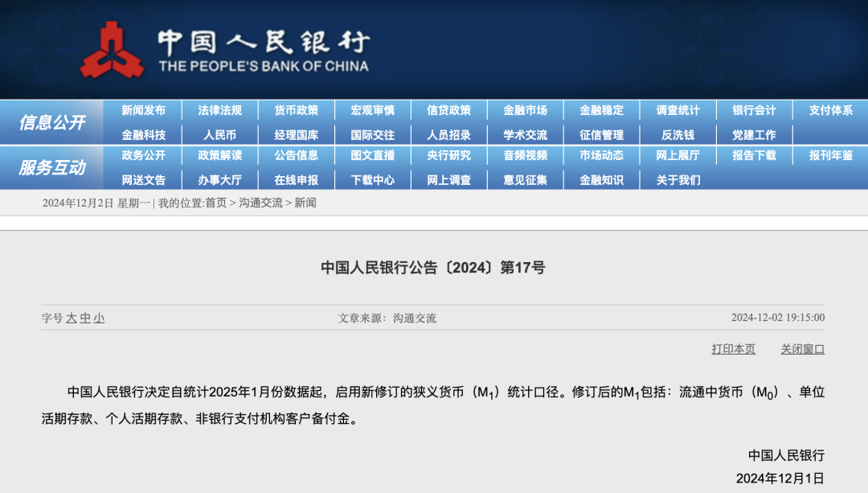
Task: Open the 新闻发布 menu item
Action: [x=143, y=110]
